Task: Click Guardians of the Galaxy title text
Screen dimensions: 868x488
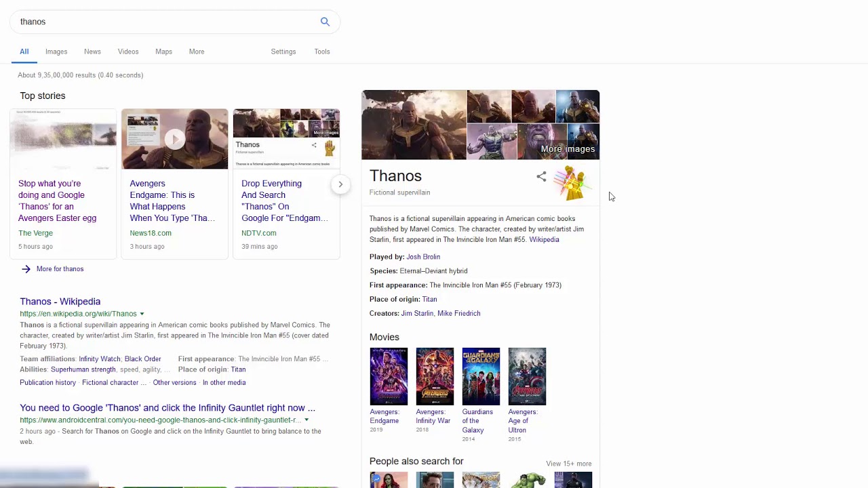Action: [x=477, y=421]
